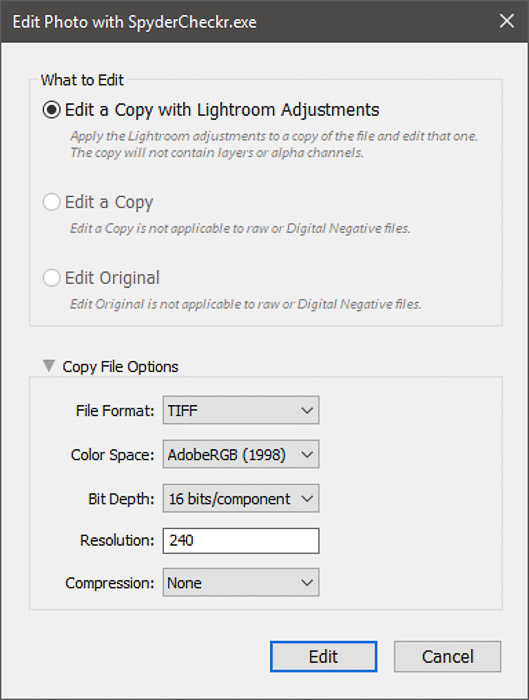Screen dimensions: 529x700
Task: Click the Cancel button
Action: 447,656
